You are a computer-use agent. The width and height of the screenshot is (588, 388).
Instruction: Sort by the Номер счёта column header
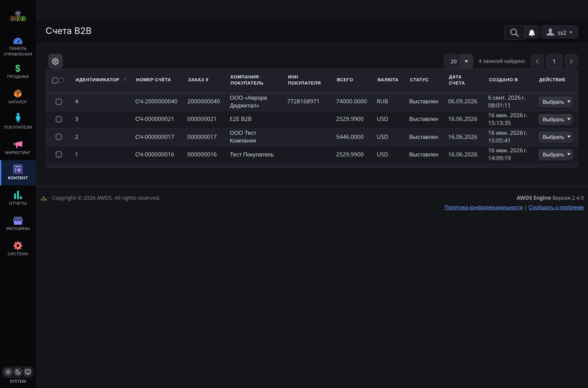(x=153, y=80)
